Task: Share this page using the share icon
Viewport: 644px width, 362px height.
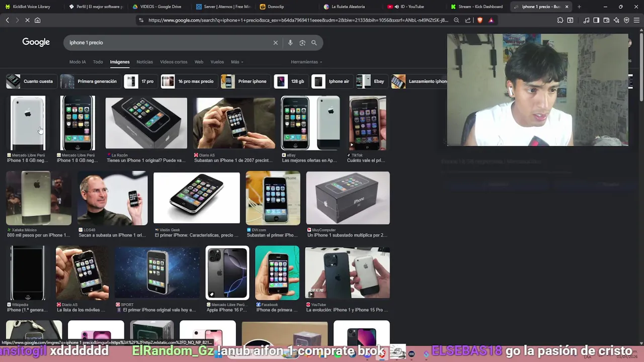Action: [x=468, y=20]
